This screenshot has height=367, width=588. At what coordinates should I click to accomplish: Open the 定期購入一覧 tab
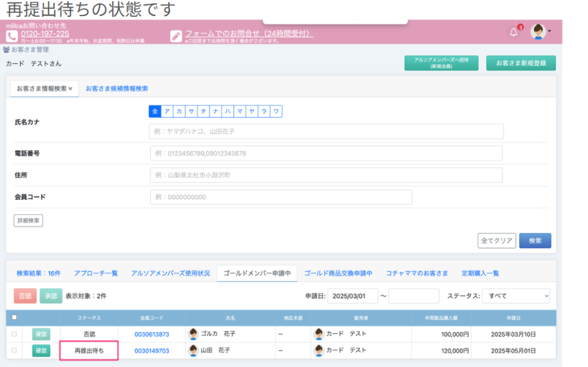coord(480,273)
